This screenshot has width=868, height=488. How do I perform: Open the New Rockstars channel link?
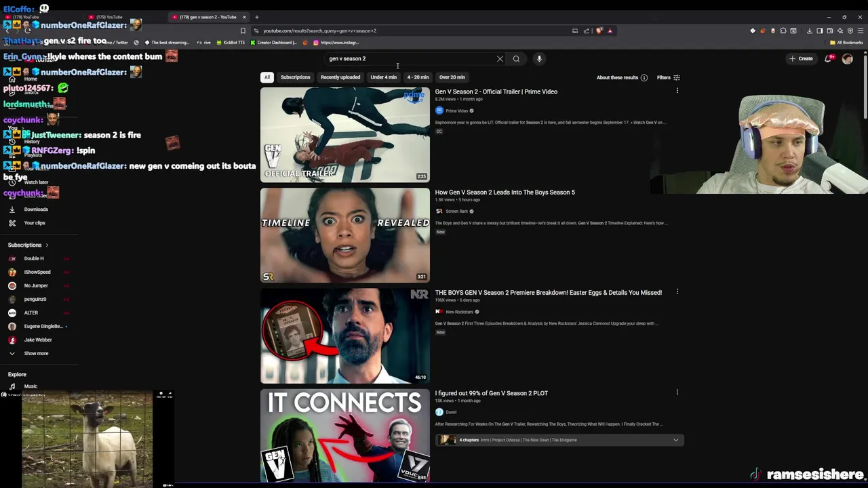click(x=459, y=312)
